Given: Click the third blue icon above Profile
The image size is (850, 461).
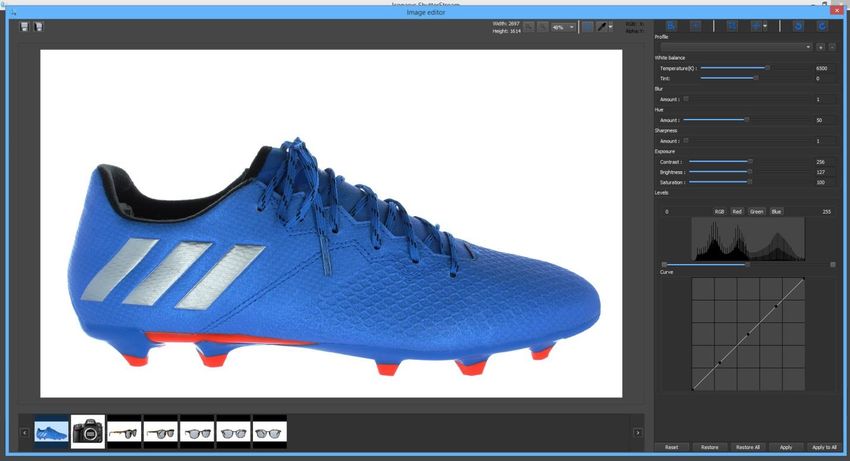Looking at the screenshot, I should [x=732, y=26].
